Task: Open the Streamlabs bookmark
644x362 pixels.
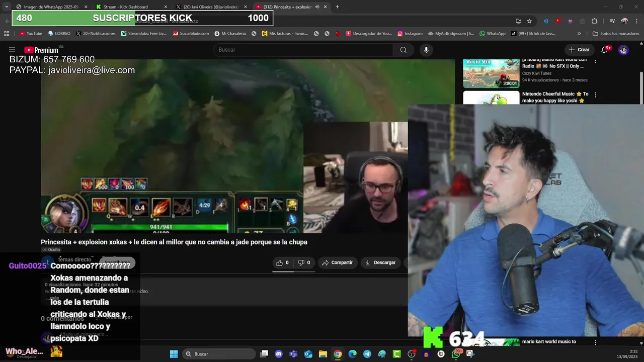Action: click(144, 34)
